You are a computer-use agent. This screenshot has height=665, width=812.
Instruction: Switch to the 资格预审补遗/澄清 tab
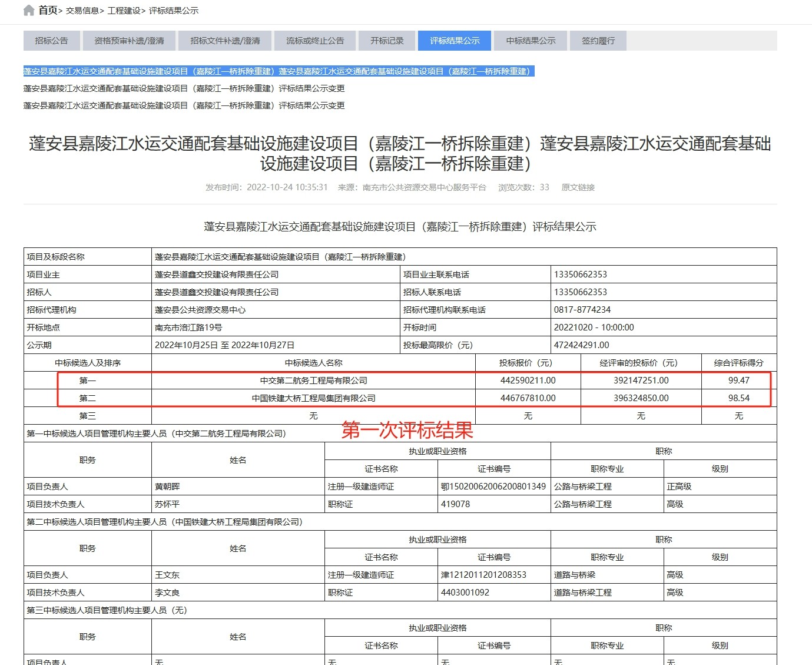click(x=129, y=41)
